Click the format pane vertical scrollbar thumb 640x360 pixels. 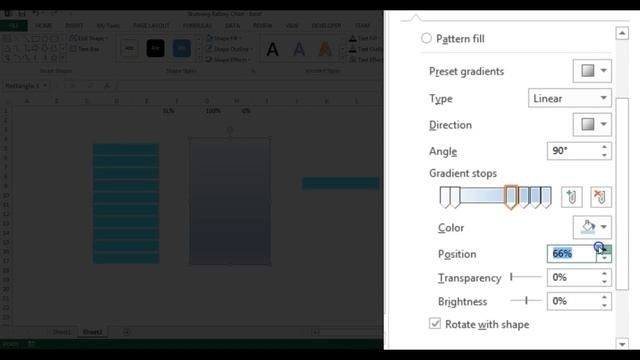tap(622, 194)
